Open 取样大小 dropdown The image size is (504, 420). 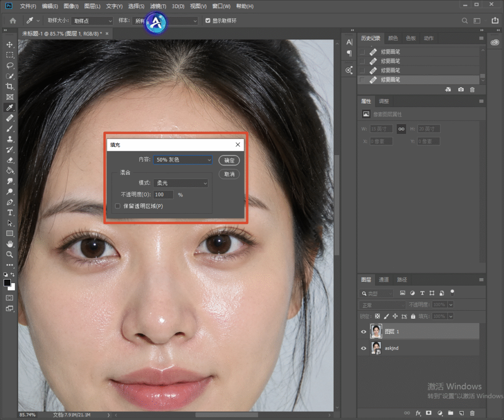tap(92, 21)
